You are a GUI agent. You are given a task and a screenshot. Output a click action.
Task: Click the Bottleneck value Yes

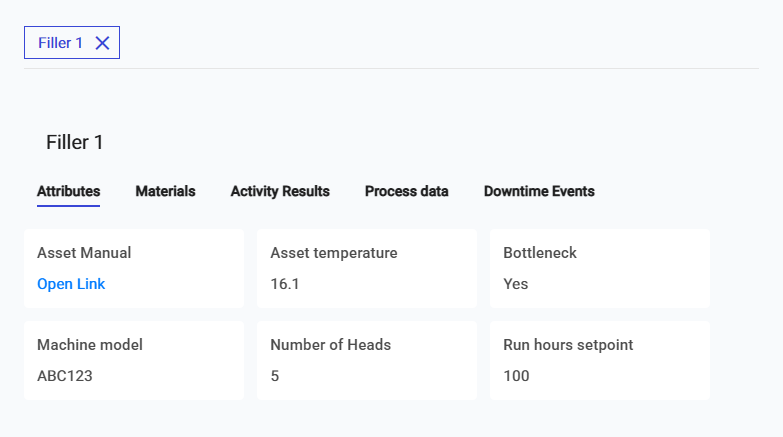516,284
